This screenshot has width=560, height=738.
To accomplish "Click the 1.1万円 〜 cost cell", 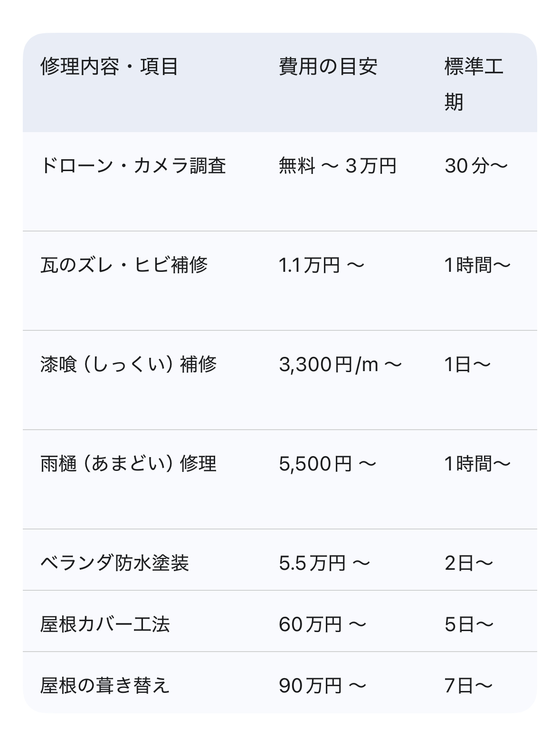I will [321, 265].
